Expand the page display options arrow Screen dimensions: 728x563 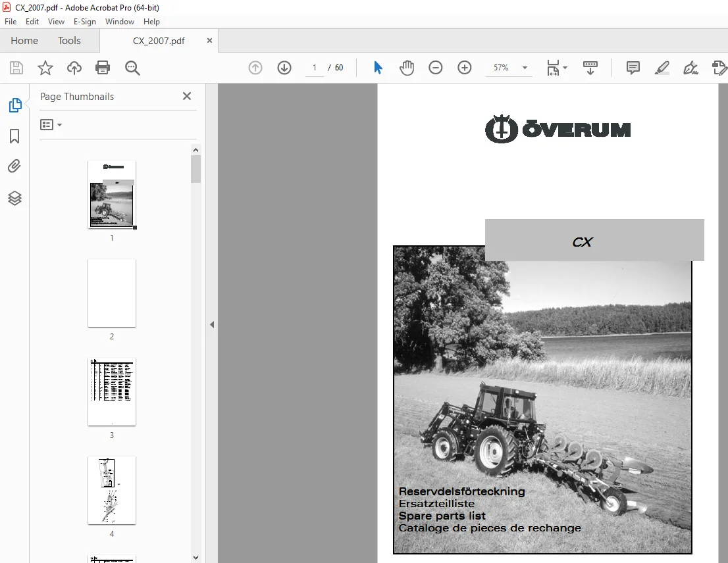click(565, 68)
